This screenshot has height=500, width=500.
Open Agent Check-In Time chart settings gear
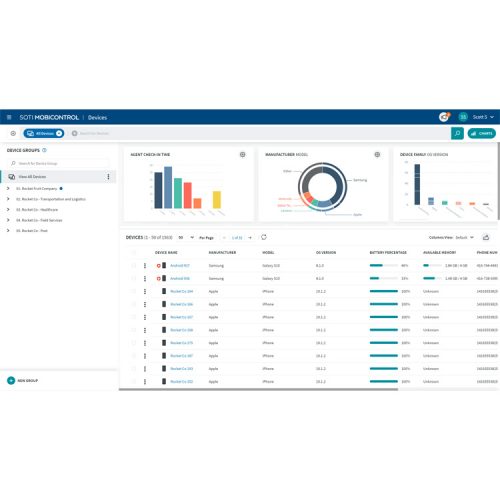[243, 155]
